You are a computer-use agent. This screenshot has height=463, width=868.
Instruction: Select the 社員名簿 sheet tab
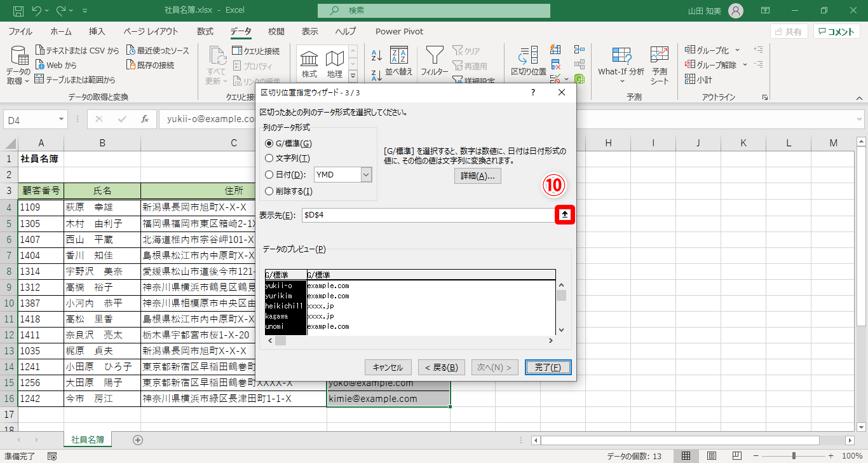click(x=88, y=439)
